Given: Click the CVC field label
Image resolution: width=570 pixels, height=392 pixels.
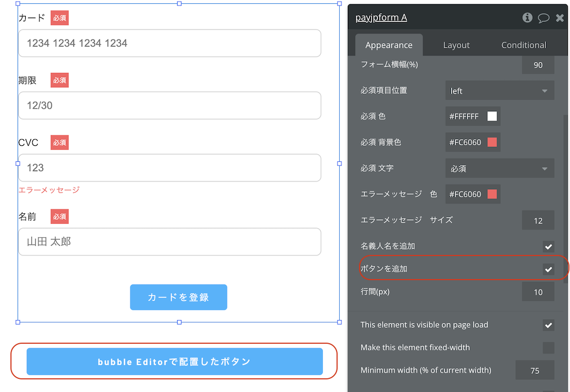Looking at the screenshot, I should (x=29, y=143).
